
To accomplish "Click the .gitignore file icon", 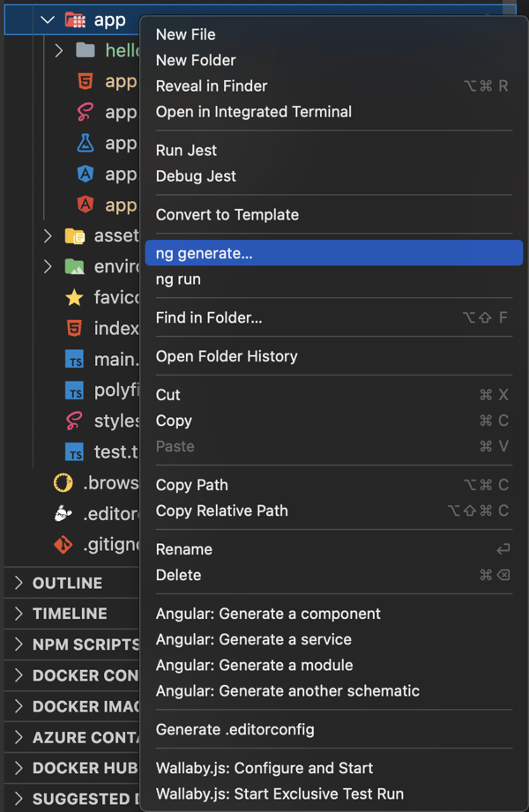I will pyautogui.click(x=62, y=544).
